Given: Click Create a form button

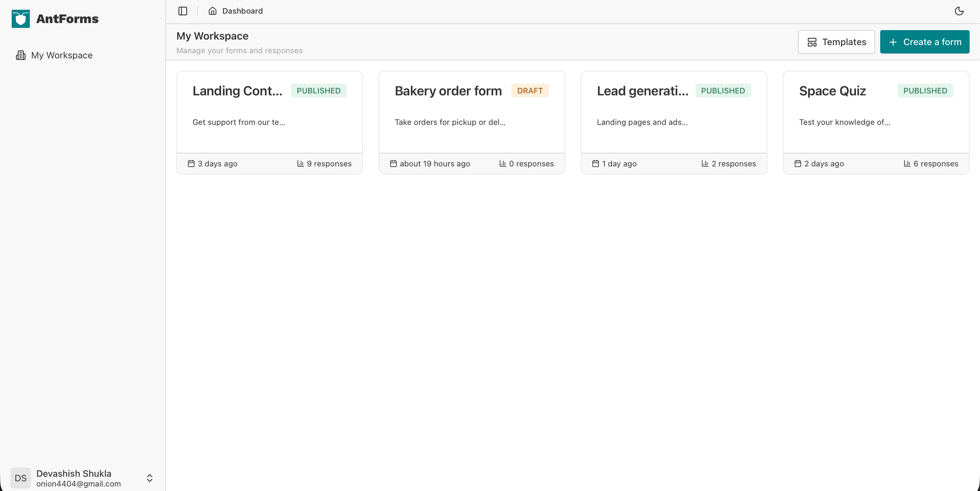Looking at the screenshot, I should click(x=925, y=42).
